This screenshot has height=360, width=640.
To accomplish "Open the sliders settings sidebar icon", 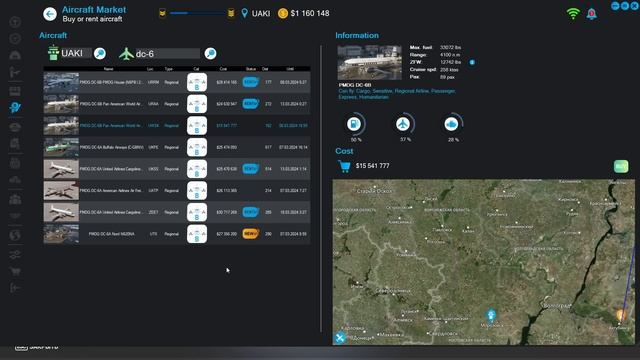I will 15,255.
